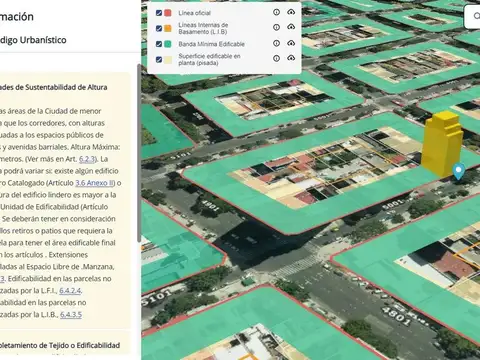480x360 pixels.
Task: Uncheck the Líneas Internas de Basamento checkbox
Action: [159, 28]
